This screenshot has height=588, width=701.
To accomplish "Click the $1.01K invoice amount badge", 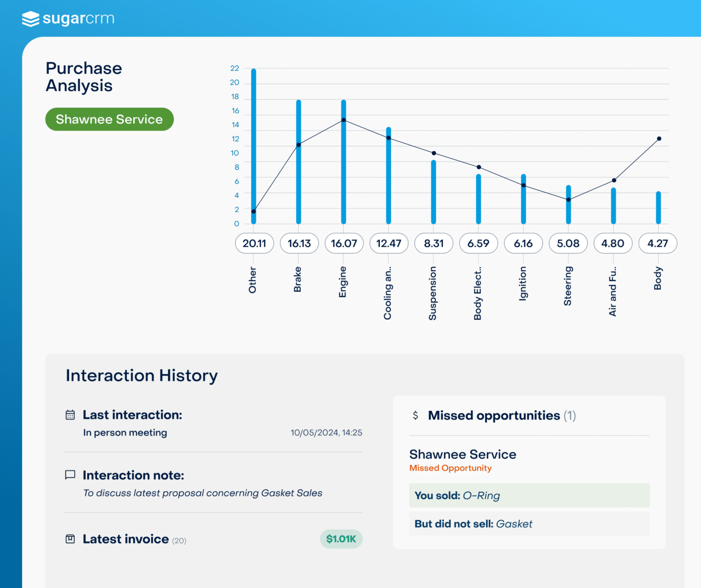I will (341, 539).
